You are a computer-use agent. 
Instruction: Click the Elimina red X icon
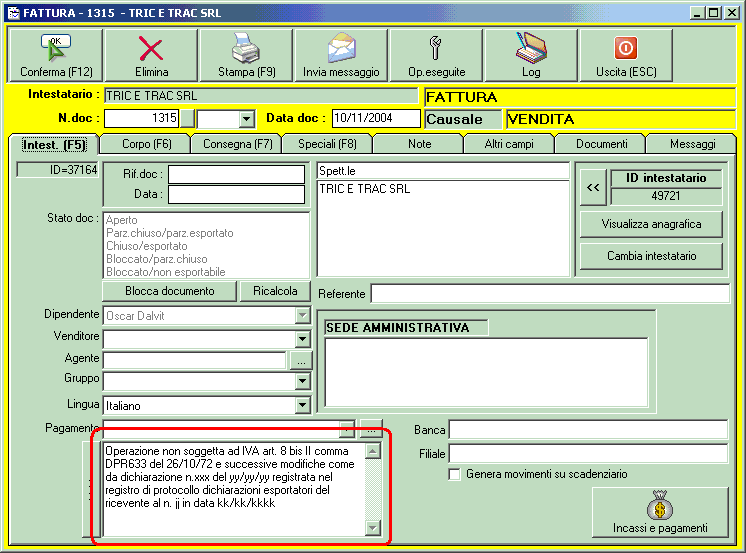pyautogui.click(x=151, y=48)
